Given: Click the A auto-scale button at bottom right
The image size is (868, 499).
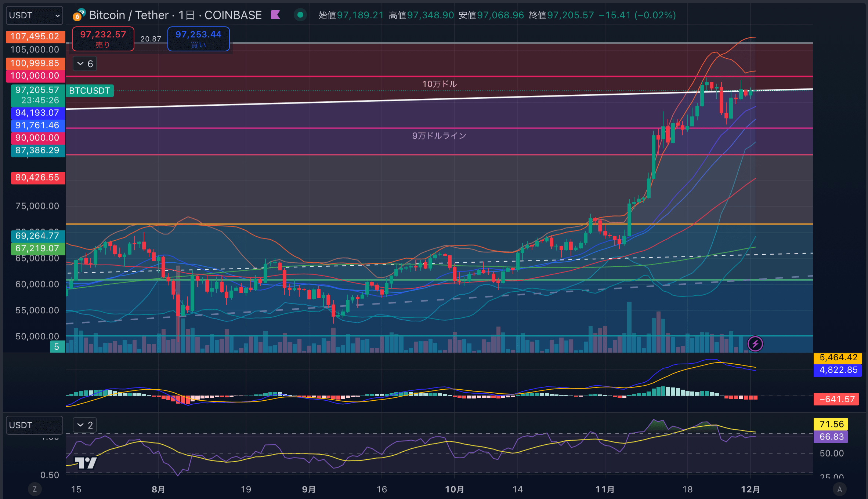Looking at the screenshot, I should click(x=839, y=489).
